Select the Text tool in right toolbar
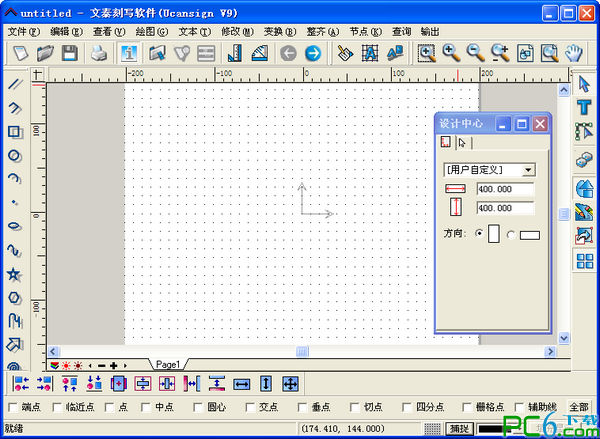 point(585,107)
